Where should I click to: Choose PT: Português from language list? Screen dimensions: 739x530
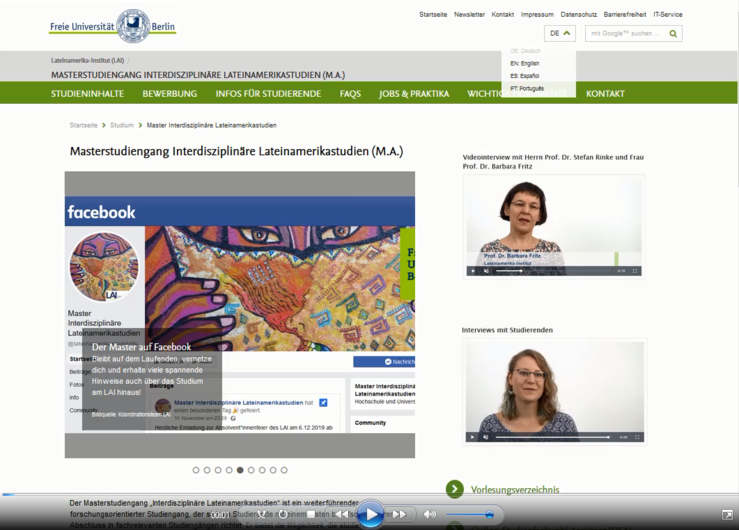527,89
